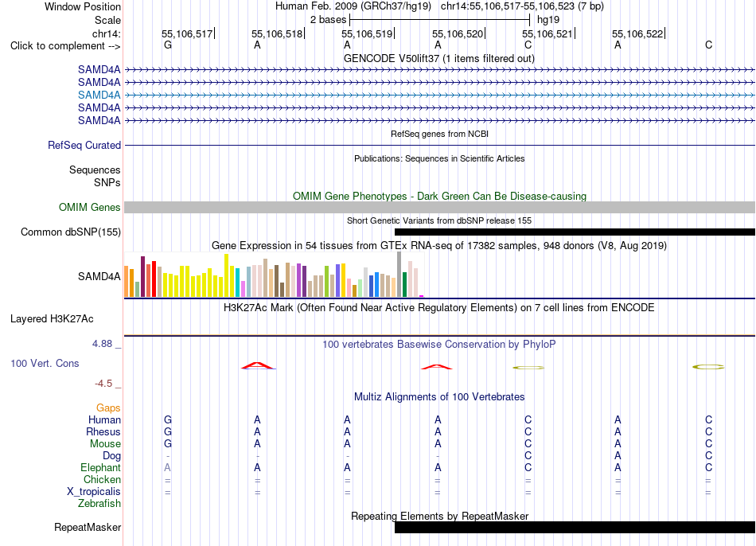756x546 pixels.
Task: Open the 'RefSeq genes from NCBI' track title
Action: point(439,134)
